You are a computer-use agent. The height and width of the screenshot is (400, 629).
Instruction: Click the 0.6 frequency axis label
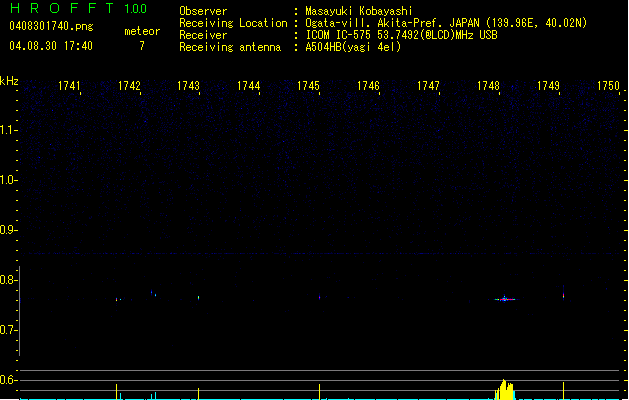[7, 380]
